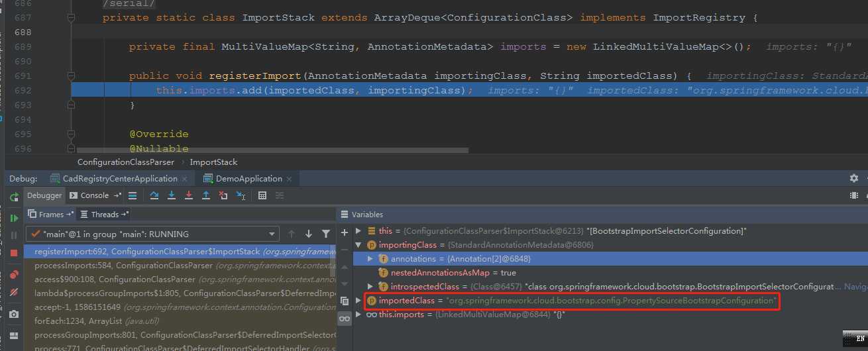868x351 pixels.
Task: Resume program with green play icon
Action: point(14,218)
